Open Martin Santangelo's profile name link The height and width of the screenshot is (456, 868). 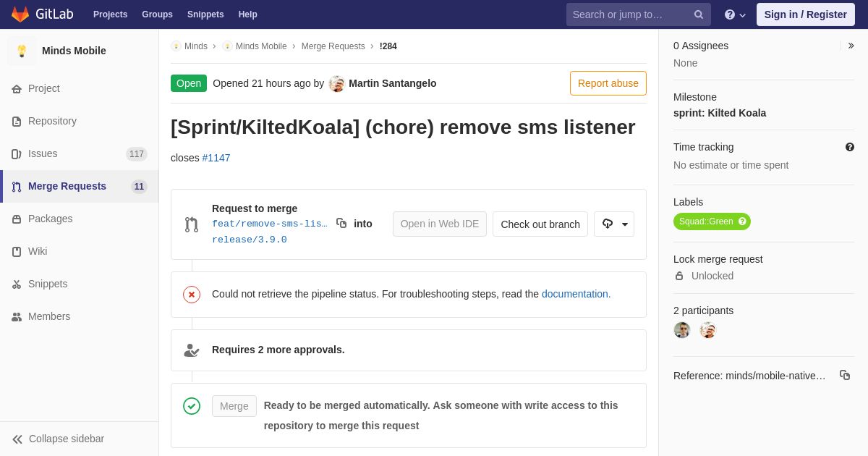393,83
